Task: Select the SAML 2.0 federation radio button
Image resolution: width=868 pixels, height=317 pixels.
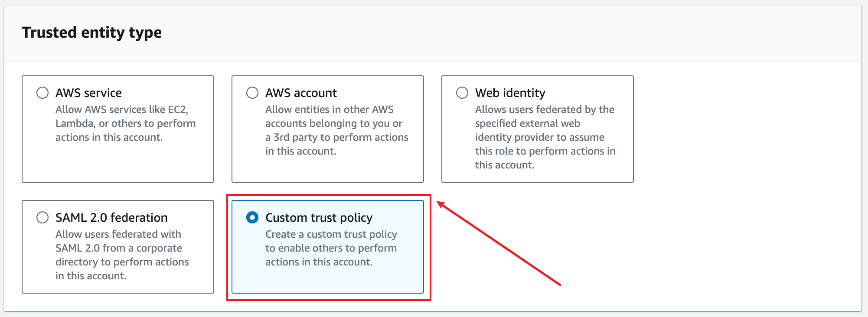Action: click(x=42, y=217)
